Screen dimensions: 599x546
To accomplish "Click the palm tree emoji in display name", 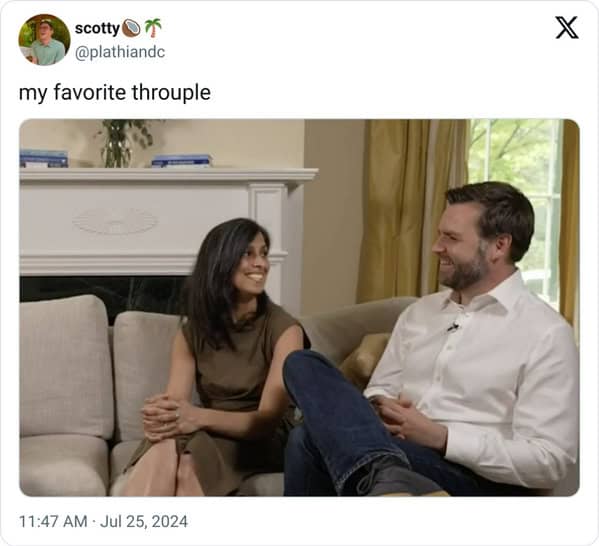I will (153, 28).
